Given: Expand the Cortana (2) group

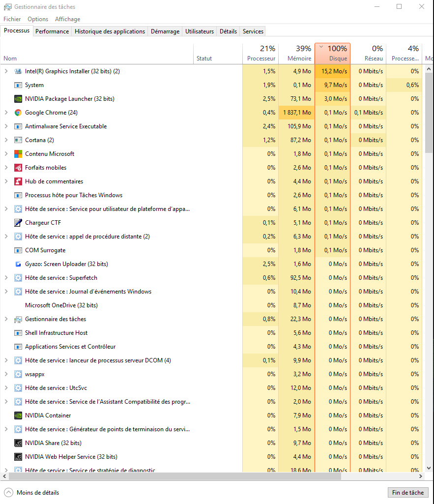Looking at the screenshot, I should coord(6,140).
